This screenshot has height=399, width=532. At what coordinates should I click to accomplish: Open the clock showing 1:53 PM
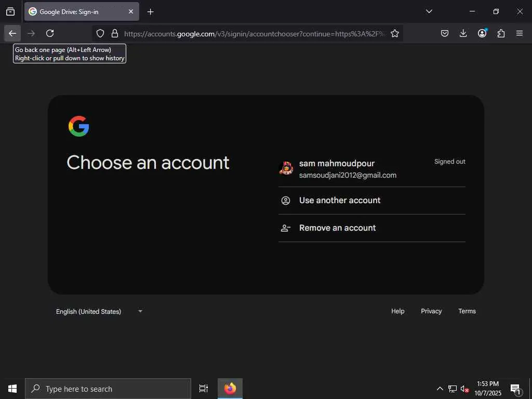[x=488, y=389]
